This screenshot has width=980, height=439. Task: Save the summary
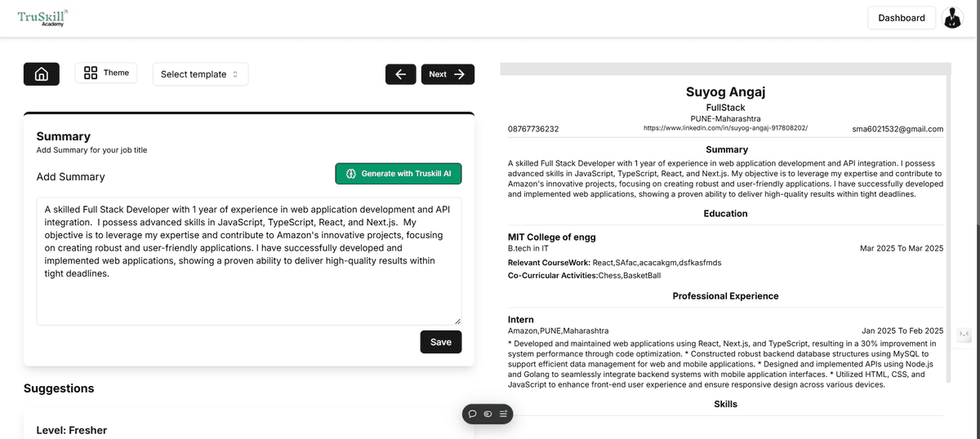click(441, 342)
